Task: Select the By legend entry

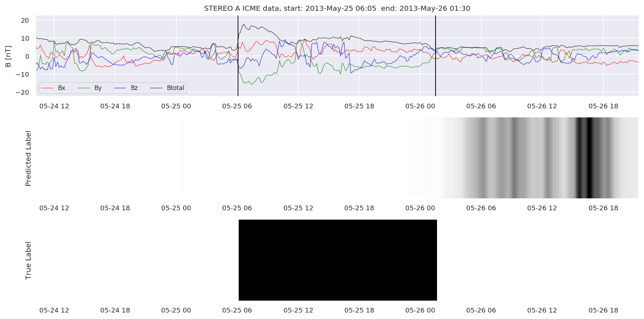Action: [98, 88]
